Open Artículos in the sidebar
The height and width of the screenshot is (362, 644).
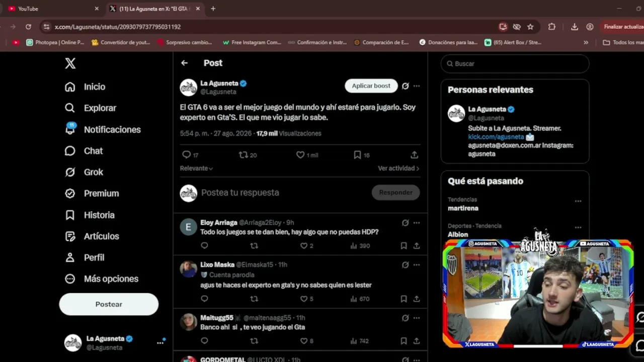click(92, 236)
